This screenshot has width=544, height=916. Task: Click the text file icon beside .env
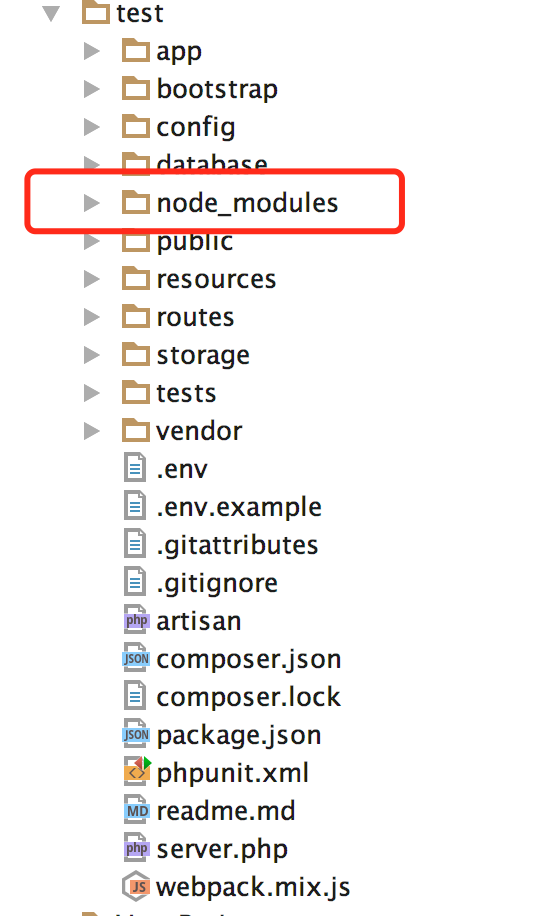tap(135, 468)
